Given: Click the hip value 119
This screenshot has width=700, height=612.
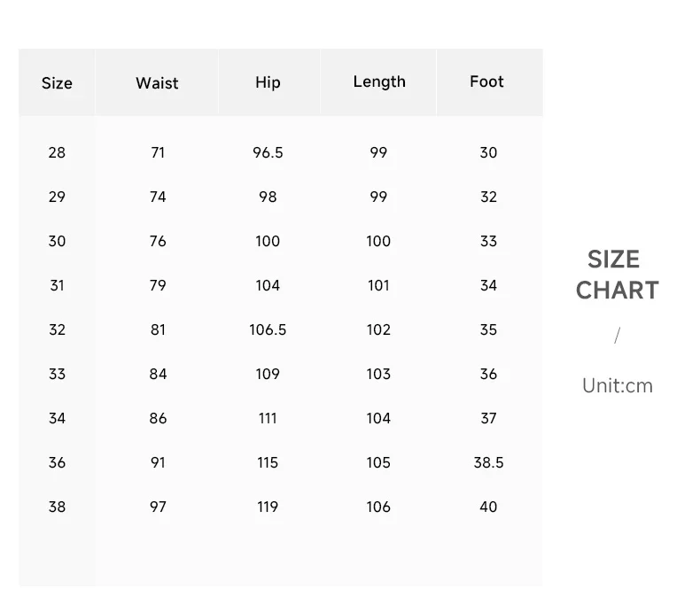Looking at the screenshot, I should tap(268, 507).
